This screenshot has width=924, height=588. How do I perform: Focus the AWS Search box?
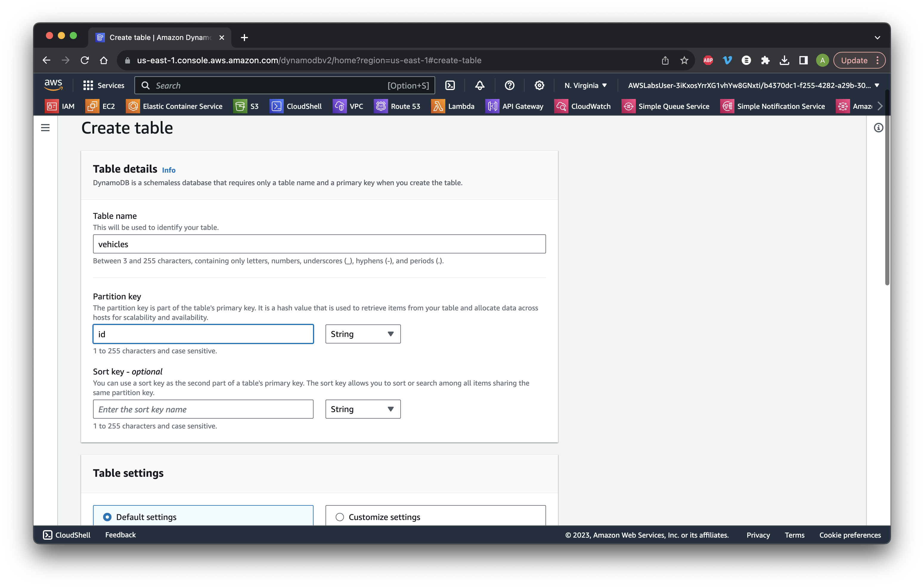[285, 85]
